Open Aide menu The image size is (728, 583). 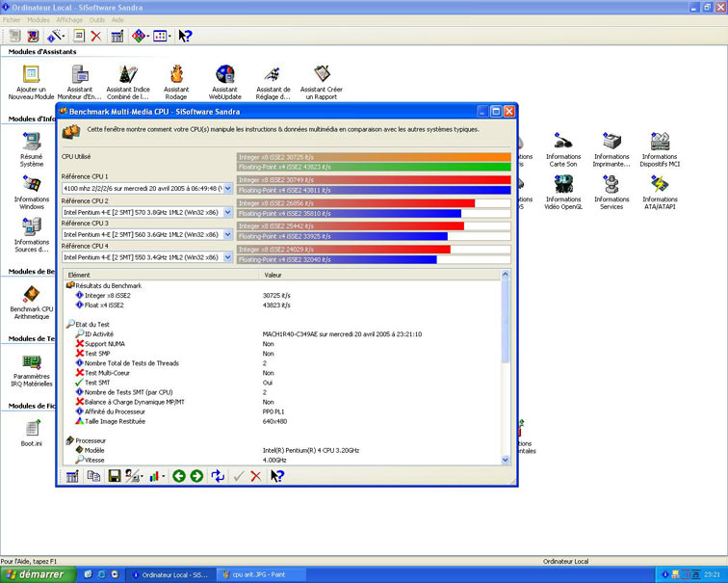click(x=117, y=20)
